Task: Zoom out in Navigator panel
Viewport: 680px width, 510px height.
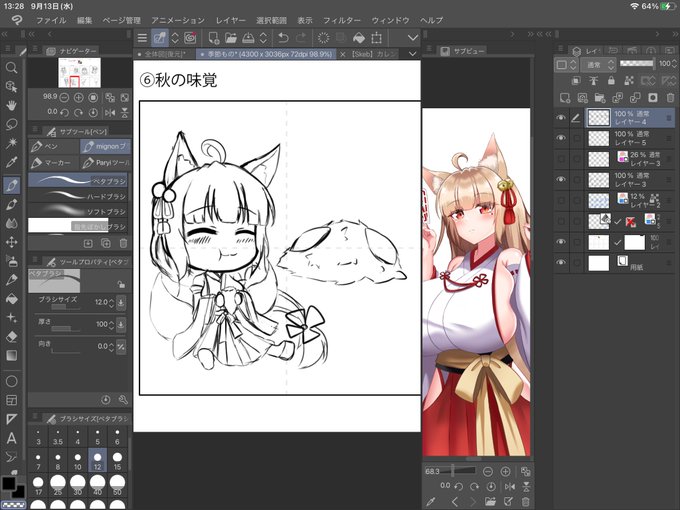Action: tap(64, 98)
